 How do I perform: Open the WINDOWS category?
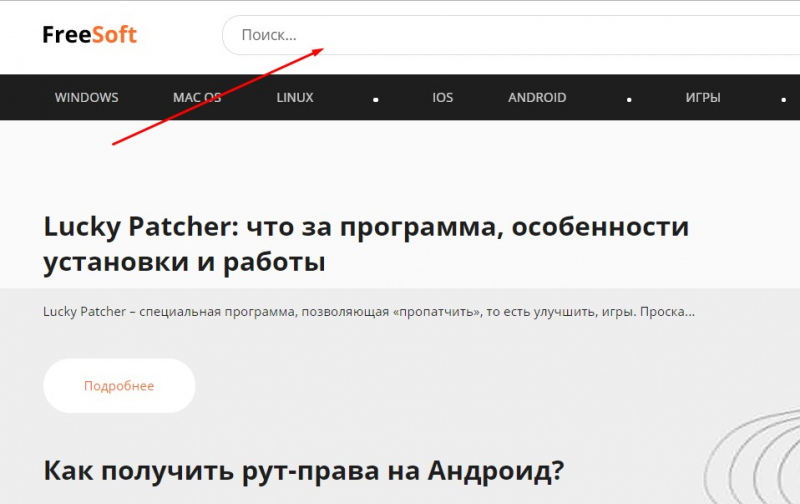click(86, 97)
